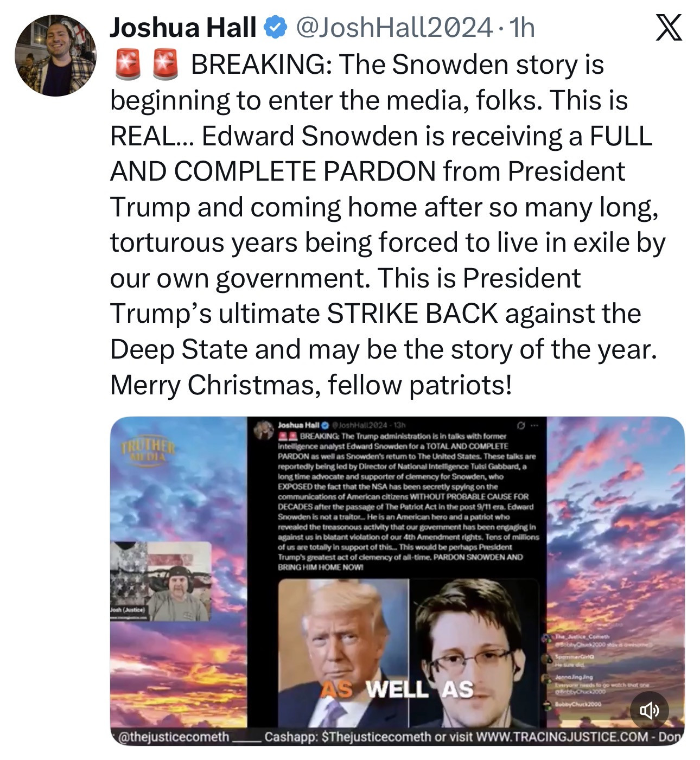Viewport: 700px width, 760px height.
Task: Open the Joshua Hall display name link
Action: pyautogui.click(x=183, y=28)
